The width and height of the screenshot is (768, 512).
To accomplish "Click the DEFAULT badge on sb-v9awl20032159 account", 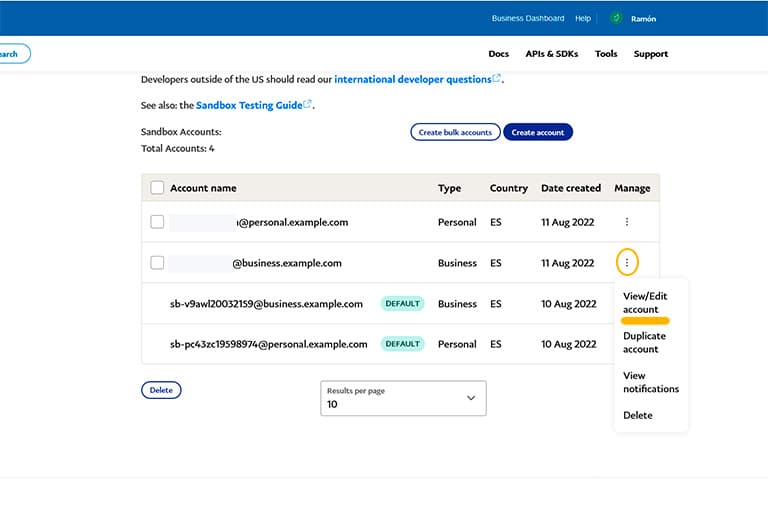I will 402,303.
